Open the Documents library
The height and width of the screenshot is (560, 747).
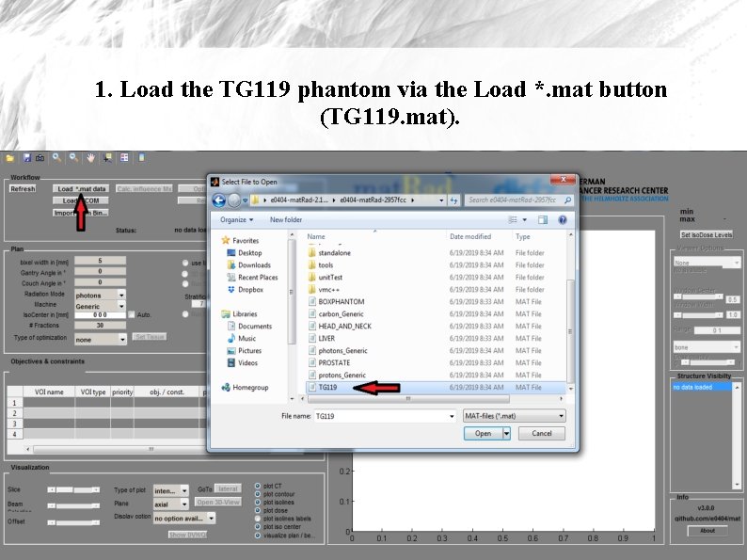(x=249, y=326)
